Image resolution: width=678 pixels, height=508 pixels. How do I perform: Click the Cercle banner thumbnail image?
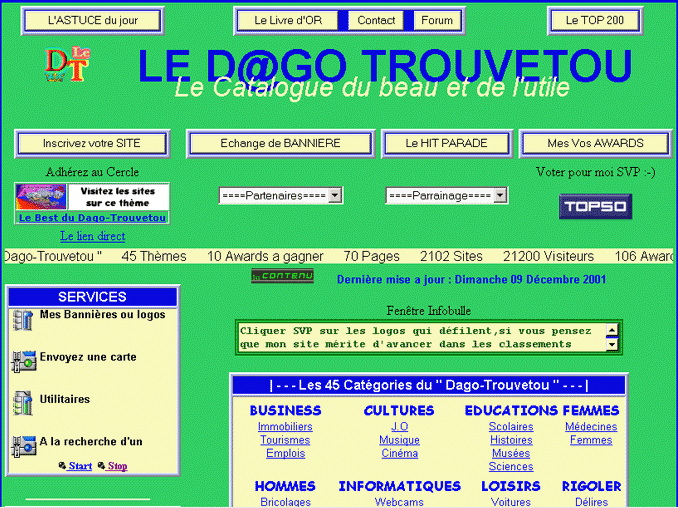41,197
